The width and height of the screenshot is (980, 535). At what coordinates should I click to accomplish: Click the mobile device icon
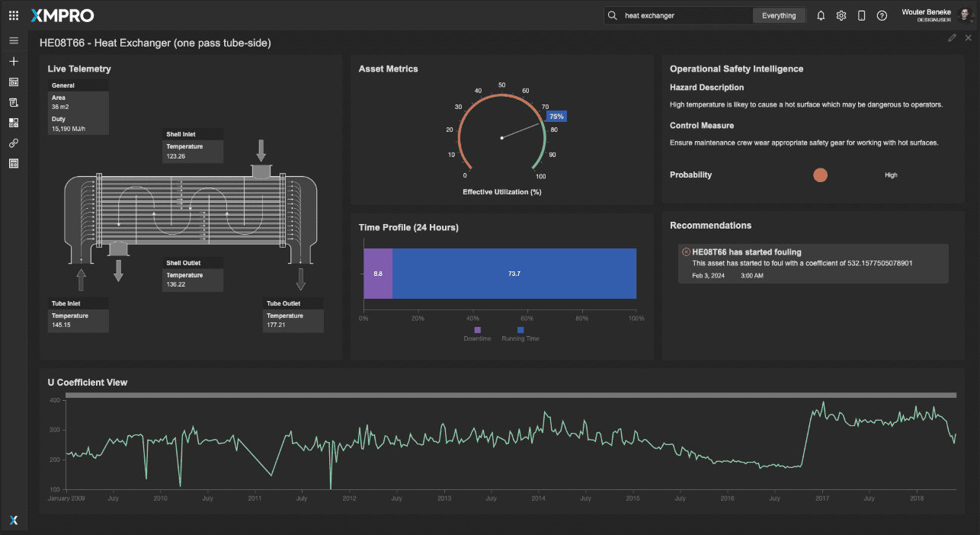pyautogui.click(x=862, y=15)
